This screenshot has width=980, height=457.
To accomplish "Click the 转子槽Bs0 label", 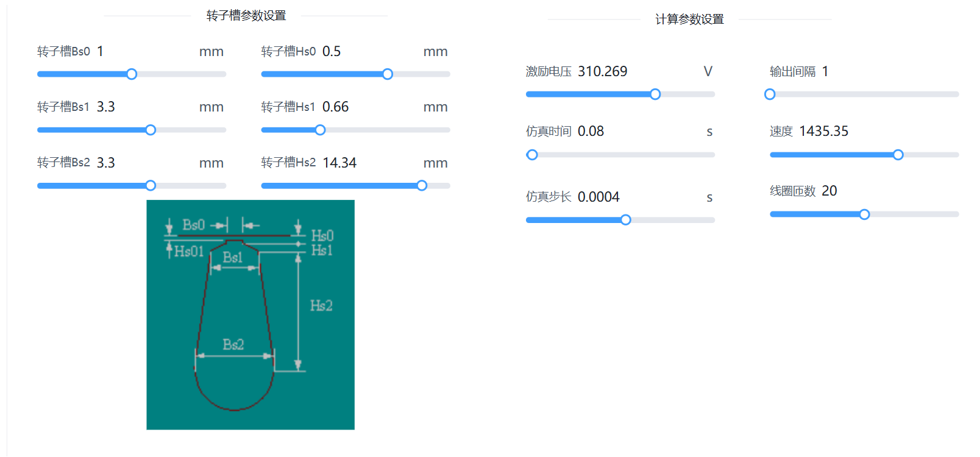I will (x=63, y=52).
